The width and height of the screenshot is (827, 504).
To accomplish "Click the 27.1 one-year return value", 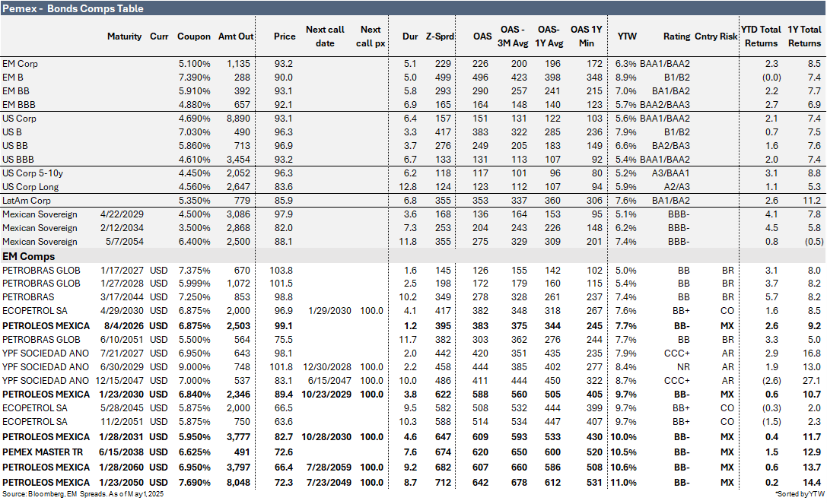I will (812, 381).
